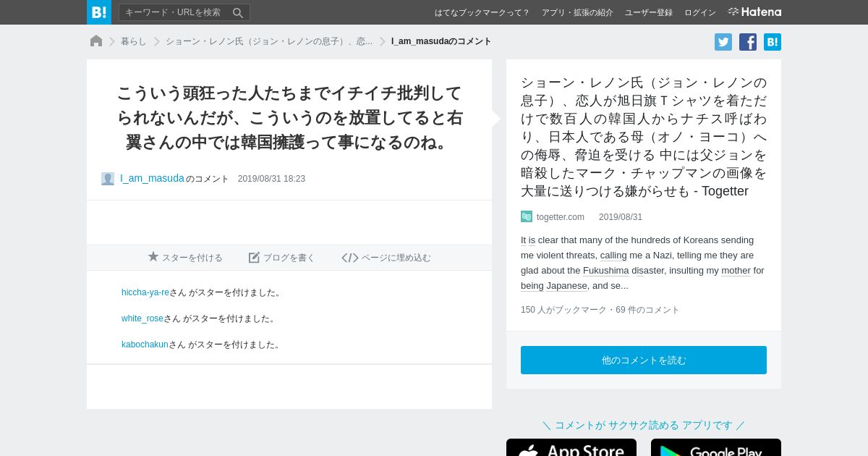Open はてなブックマークって？ link
This screenshot has width=868, height=456.
[x=482, y=12]
